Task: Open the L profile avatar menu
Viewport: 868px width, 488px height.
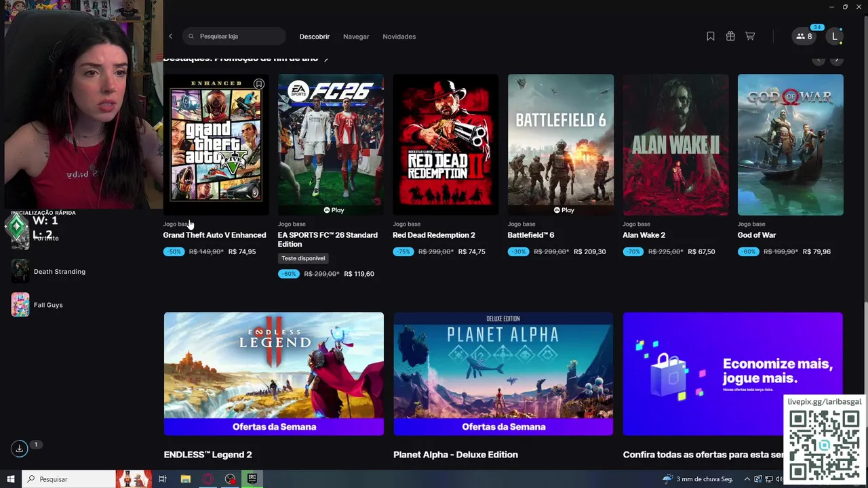Action: pos(835,37)
